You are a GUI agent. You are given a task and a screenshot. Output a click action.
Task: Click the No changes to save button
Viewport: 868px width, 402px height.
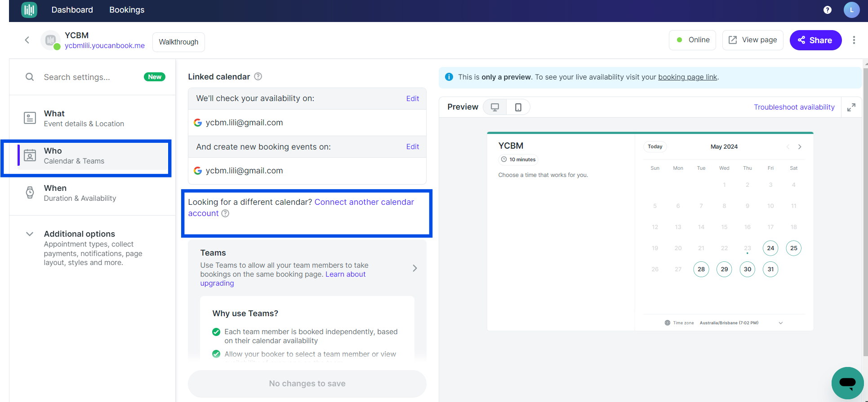click(307, 384)
